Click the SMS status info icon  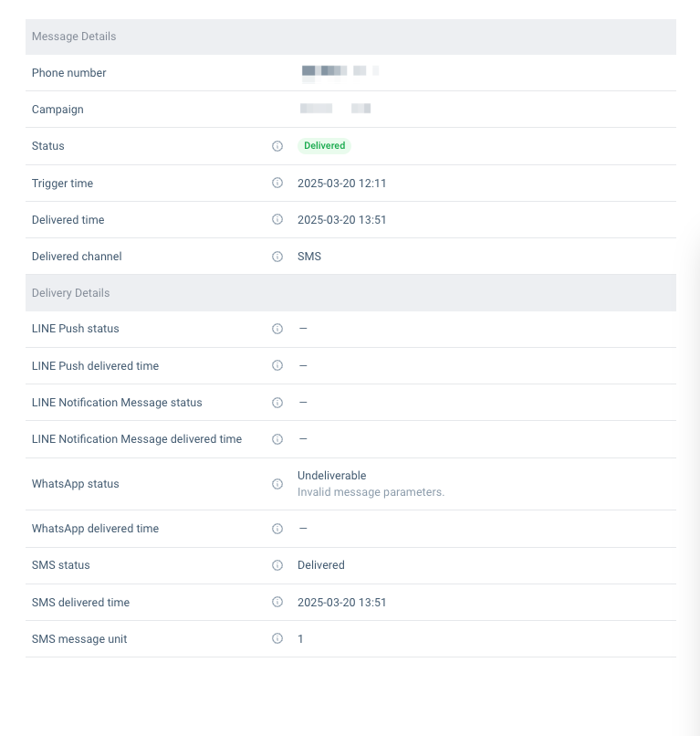point(277,565)
